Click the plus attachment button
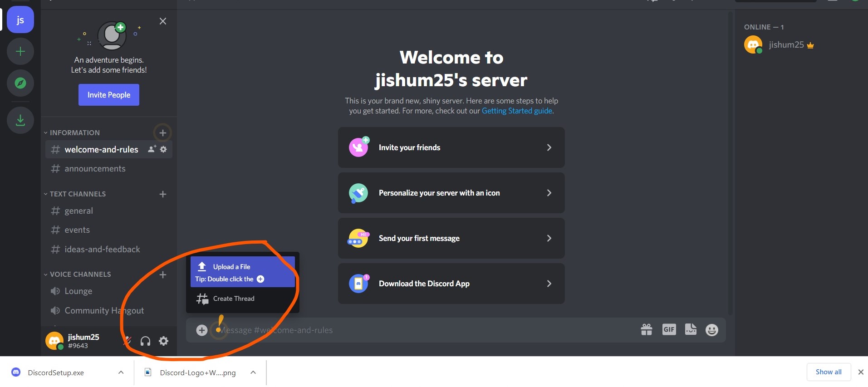868x387 pixels. tap(202, 330)
